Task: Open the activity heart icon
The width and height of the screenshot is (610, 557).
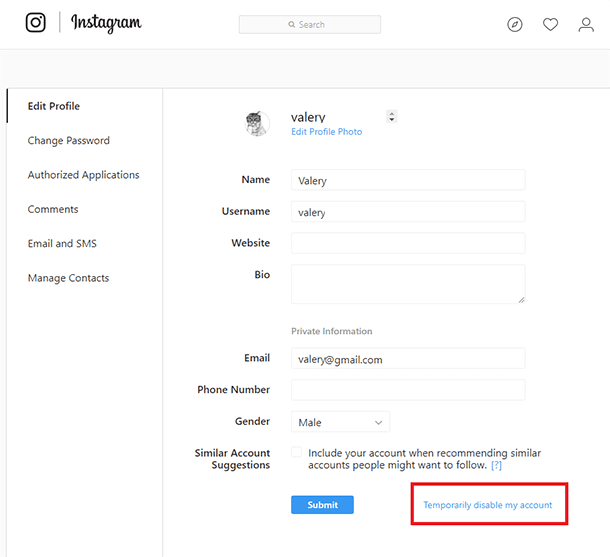Action: click(550, 25)
